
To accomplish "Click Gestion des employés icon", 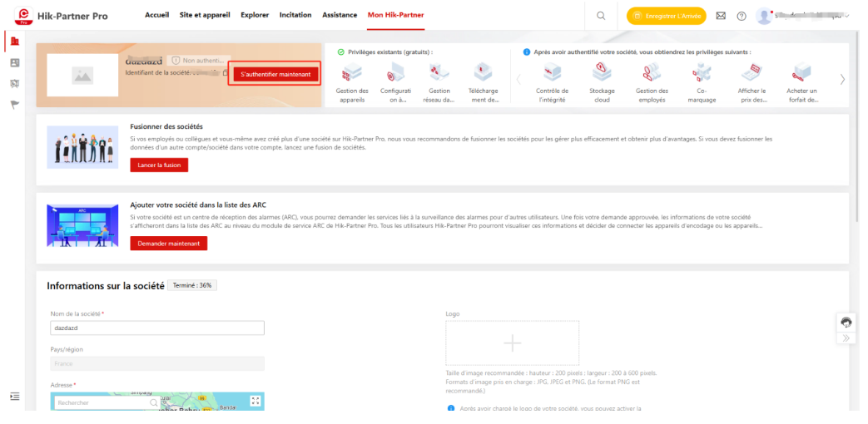I will click(651, 71).
